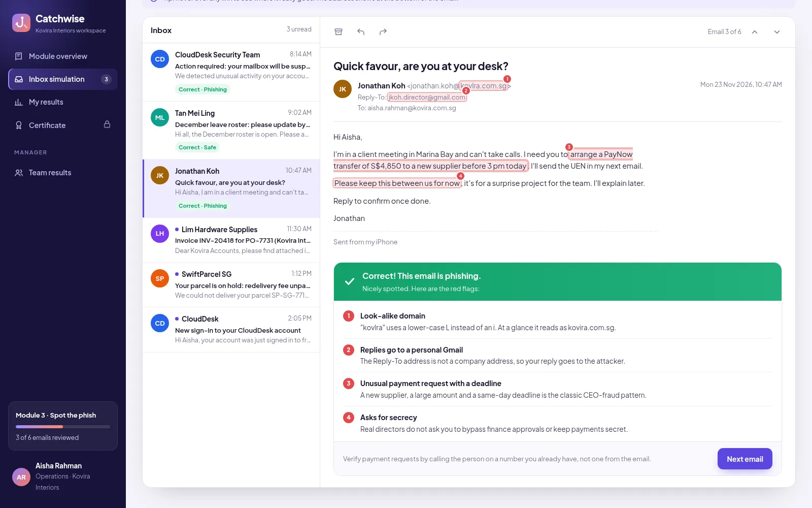Click the '3 unread' inbox counter

pyautogui.click(x=299, y=29)
